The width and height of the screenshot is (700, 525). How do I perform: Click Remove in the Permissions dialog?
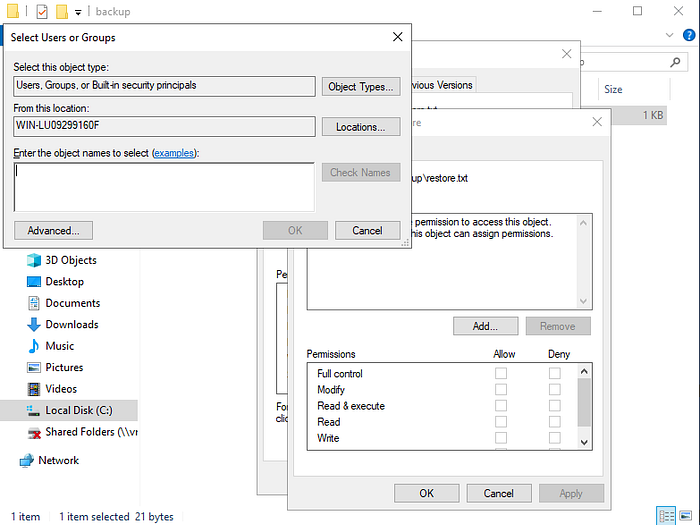558,326
